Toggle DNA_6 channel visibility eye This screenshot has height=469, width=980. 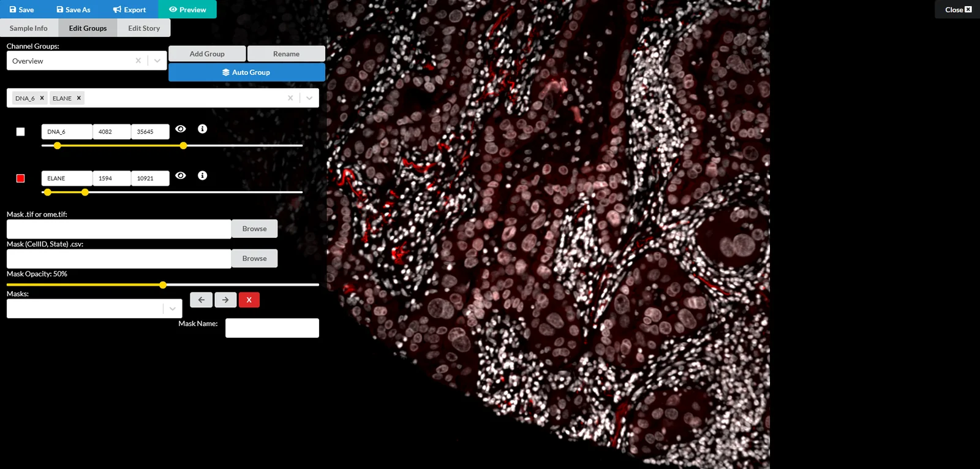click(181, 129)
